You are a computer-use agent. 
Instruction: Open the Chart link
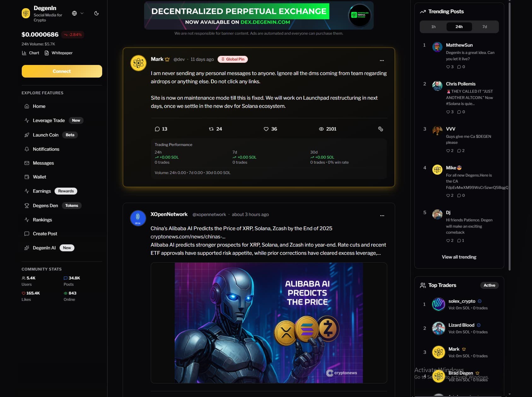pos(31,53)
